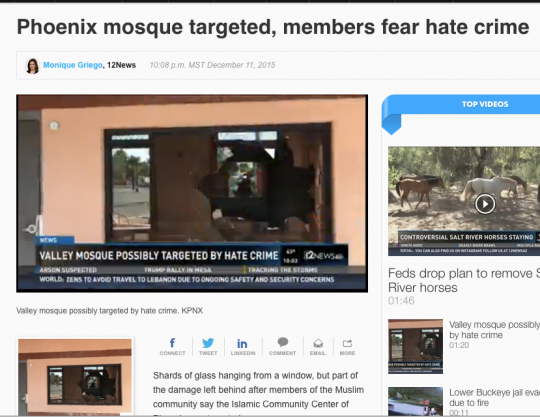540x417 pixels.
Task: Click the Facebook Connect share icon
Action: click(172, 346)
